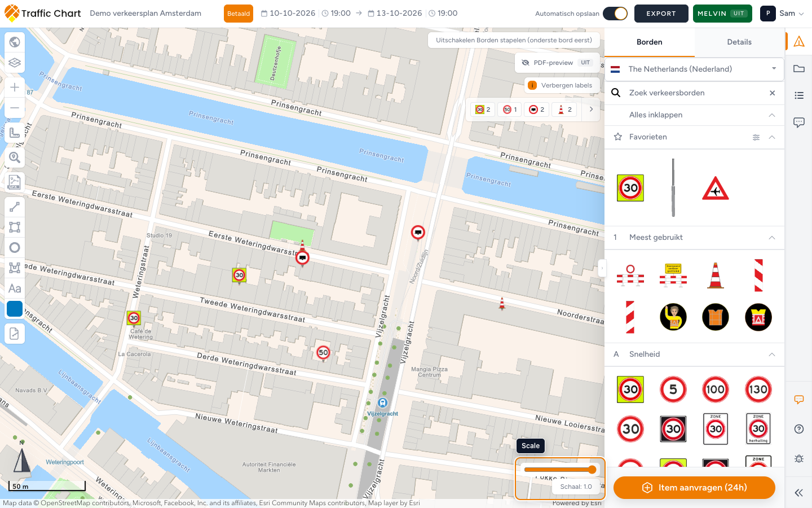Viewport: 812px width, 508px height.
Task: Adjust the Scale slider handle
Action: (592, 470)
